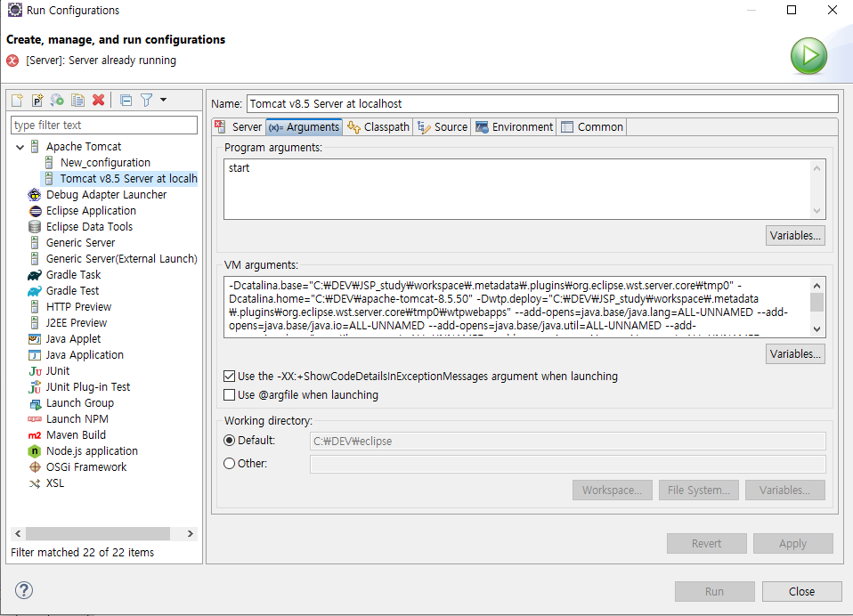The image size is (853, 616).
Task: Open the filter dropdown arrow in the toolbar
Action: point(163,100)
